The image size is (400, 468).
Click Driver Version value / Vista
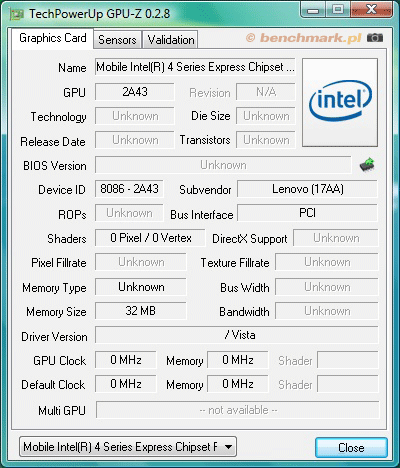click(237, 335)
